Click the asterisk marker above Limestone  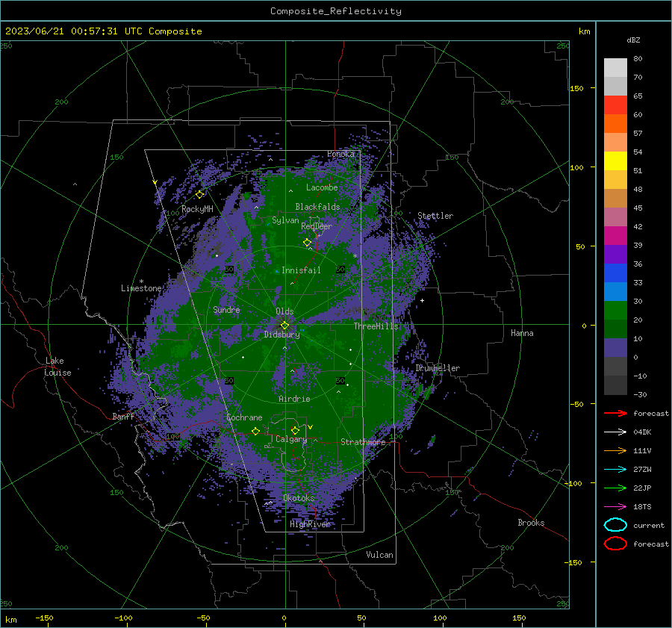[141, 282]
